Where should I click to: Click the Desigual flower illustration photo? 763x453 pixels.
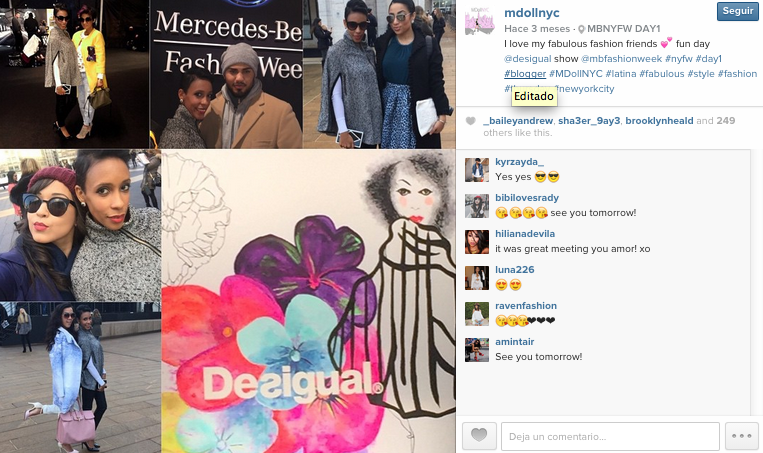point(309,301)
